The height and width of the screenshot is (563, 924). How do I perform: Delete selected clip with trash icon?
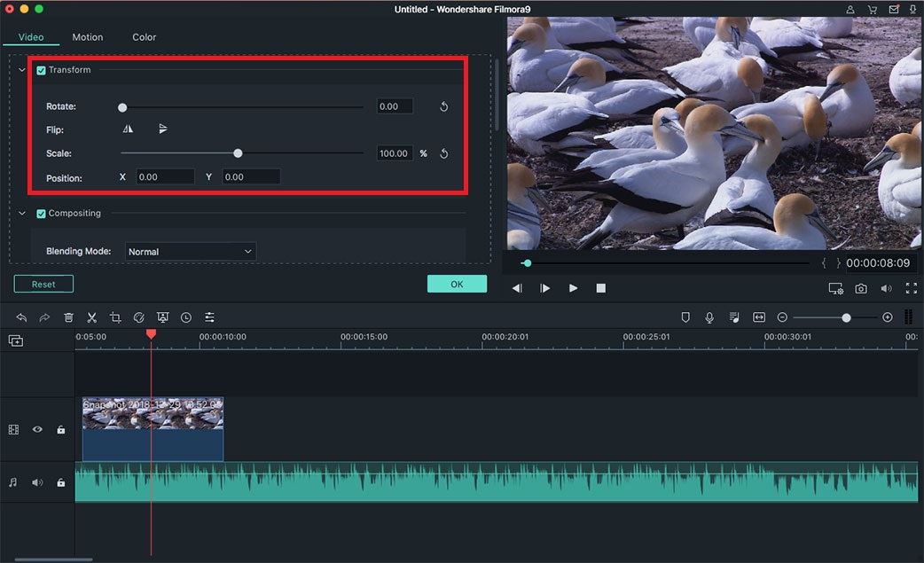[x=68, y=317]
